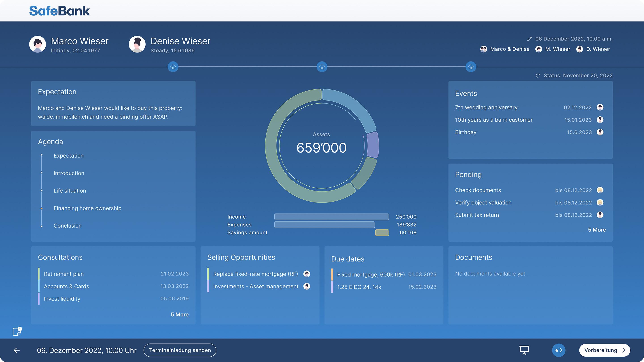Open Accounts & Cards consultation

[113, 286]
